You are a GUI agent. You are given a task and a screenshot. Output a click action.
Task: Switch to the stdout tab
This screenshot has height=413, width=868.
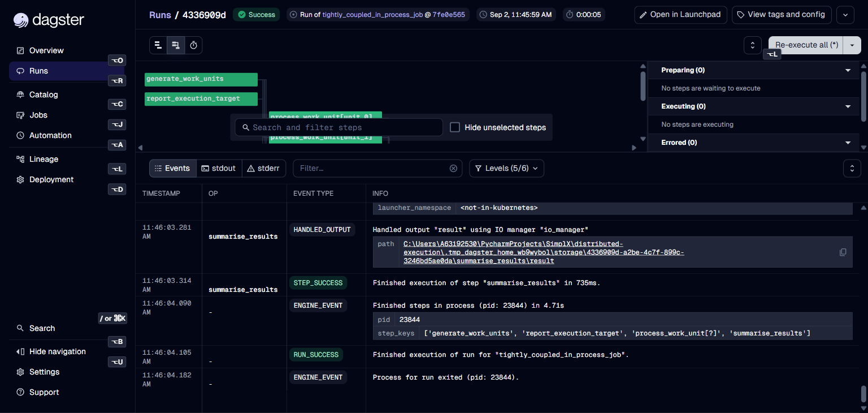(219, 169)
